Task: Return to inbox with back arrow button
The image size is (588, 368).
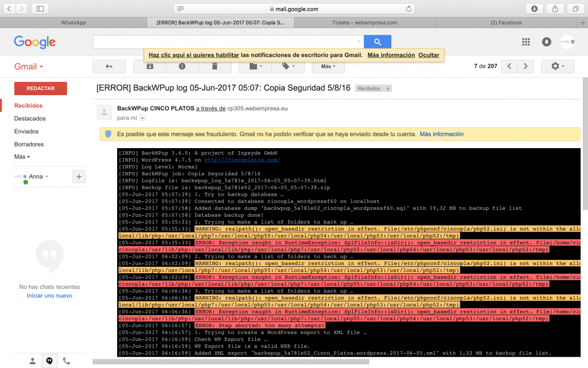Action: point(109,66)
